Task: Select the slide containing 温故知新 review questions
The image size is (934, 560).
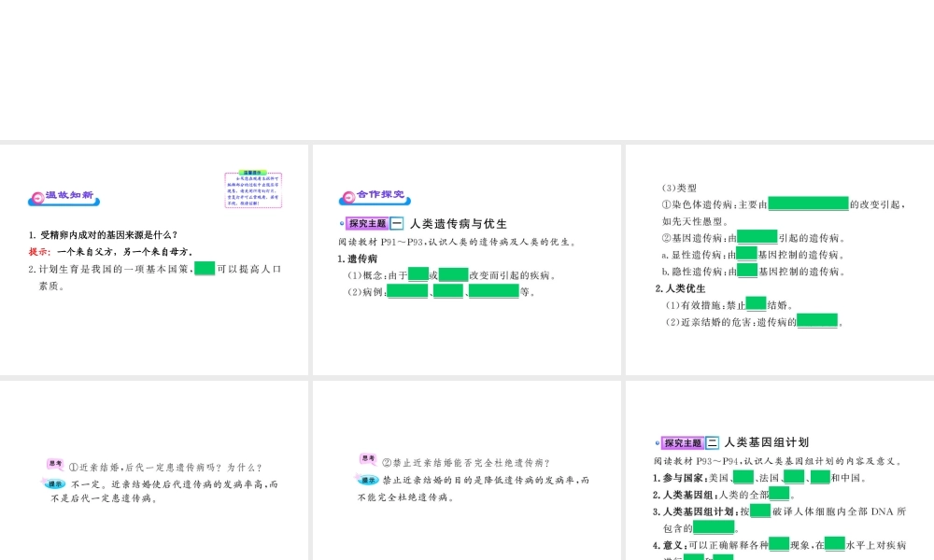Action: [x=154, y=259]
